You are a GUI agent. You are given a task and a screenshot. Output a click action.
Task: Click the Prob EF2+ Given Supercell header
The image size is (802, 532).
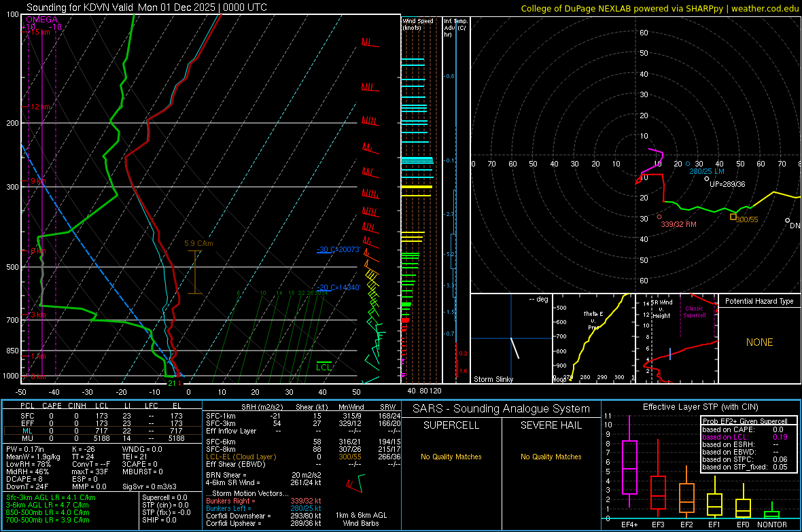pos(745,421)
